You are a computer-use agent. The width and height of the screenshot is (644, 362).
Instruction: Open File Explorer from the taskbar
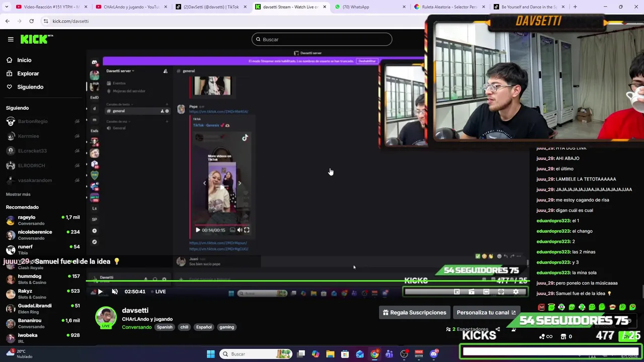(x=330, y=354)
